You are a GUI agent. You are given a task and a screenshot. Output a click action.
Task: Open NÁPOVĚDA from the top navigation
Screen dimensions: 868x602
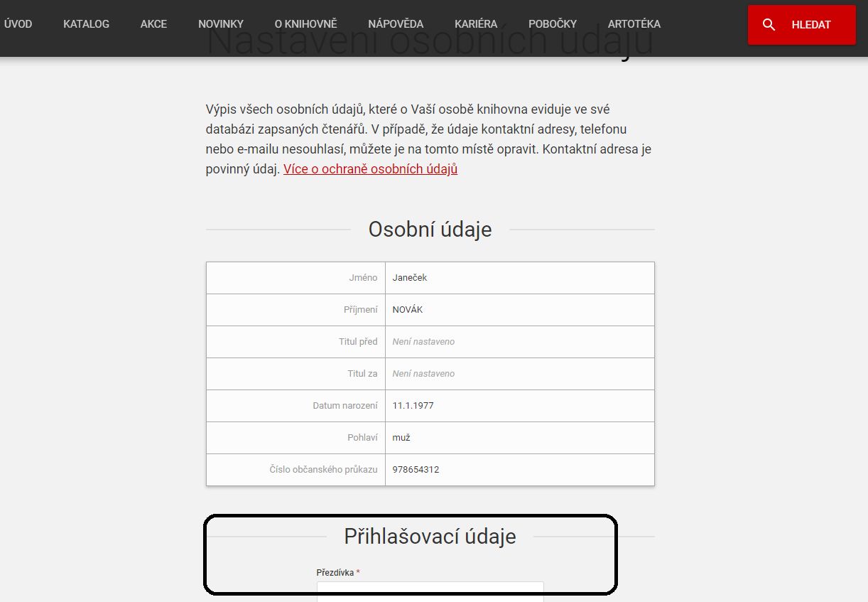tap(395, 24)
